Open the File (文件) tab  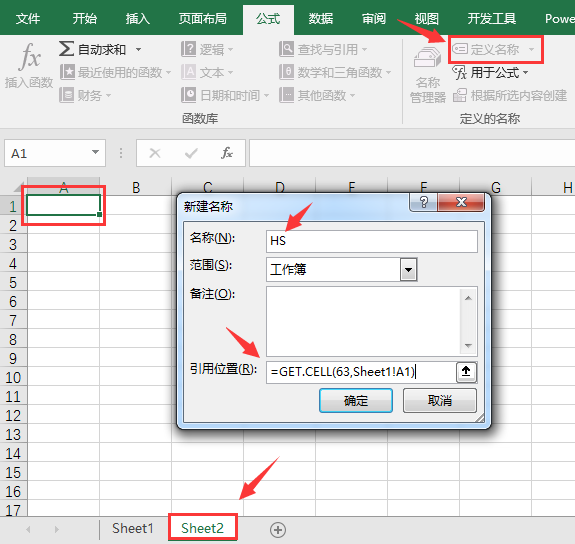(28, 18)
